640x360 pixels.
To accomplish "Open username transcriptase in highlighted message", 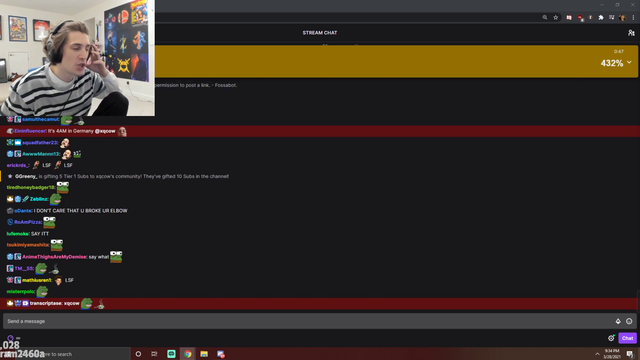I will tap(46, 303).
